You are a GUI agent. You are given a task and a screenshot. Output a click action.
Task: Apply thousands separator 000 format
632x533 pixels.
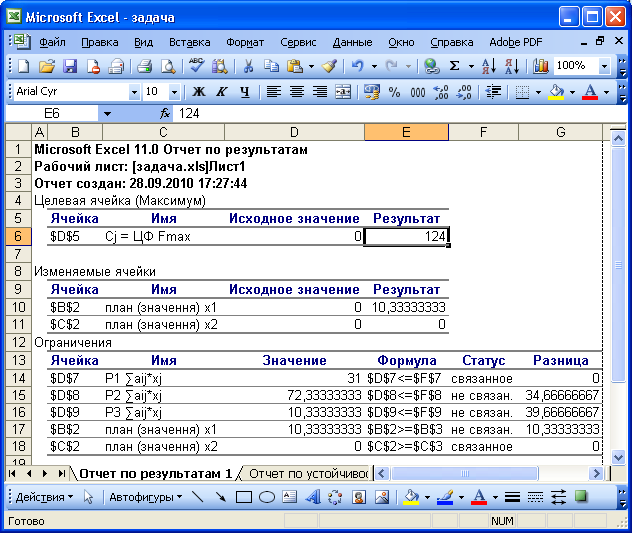418,92
